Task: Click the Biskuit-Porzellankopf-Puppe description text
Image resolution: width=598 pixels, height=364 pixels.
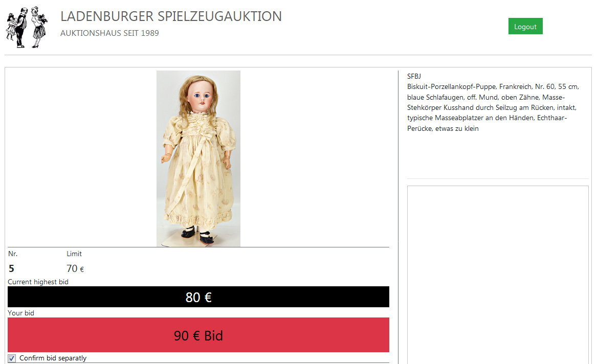Action: pos(493,107)
